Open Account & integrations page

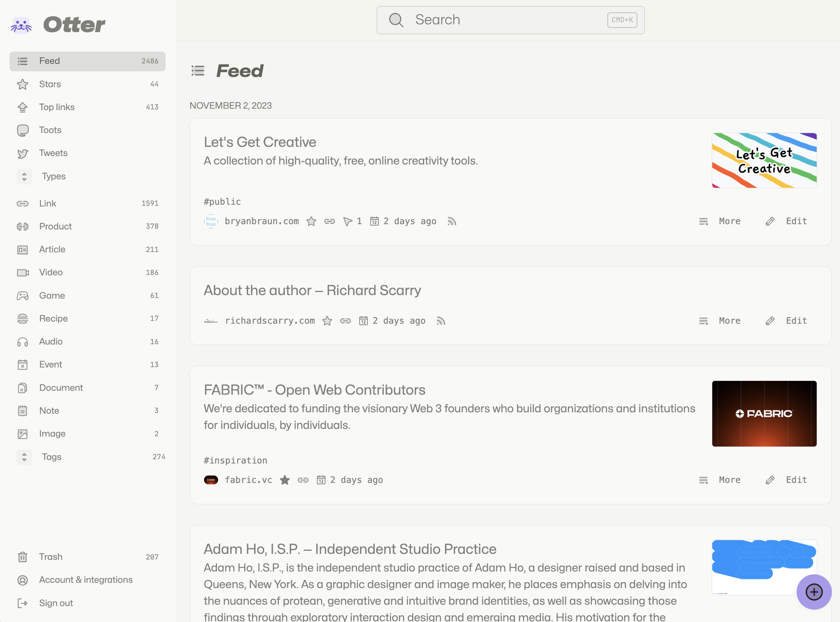[85, 580]
